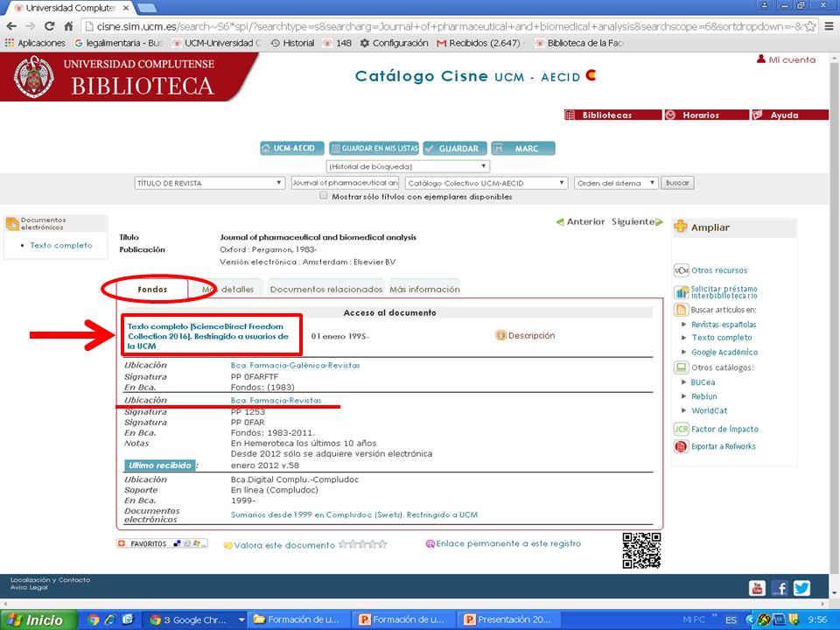Viewport: 840px width, 630px height.
Task: Click the MARC view button
Action: point(523,149)
